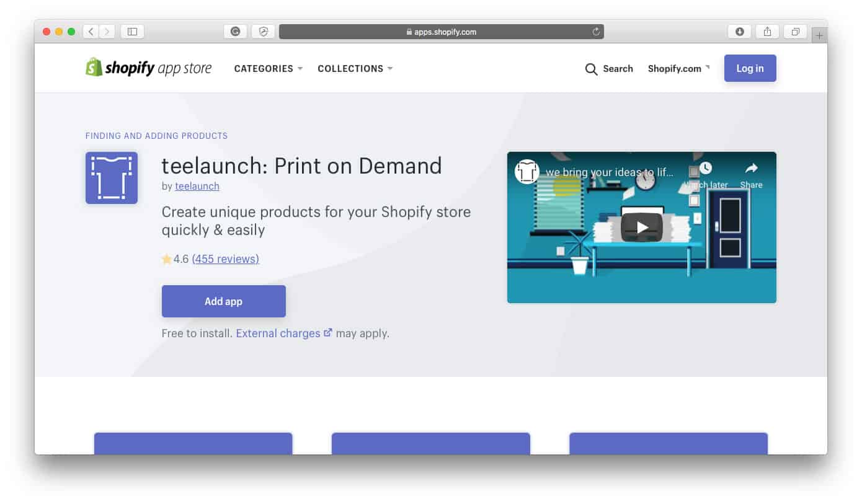862x504 pixels.
Task: Click the video Share arrow icon
Action: tap(751, 168)
